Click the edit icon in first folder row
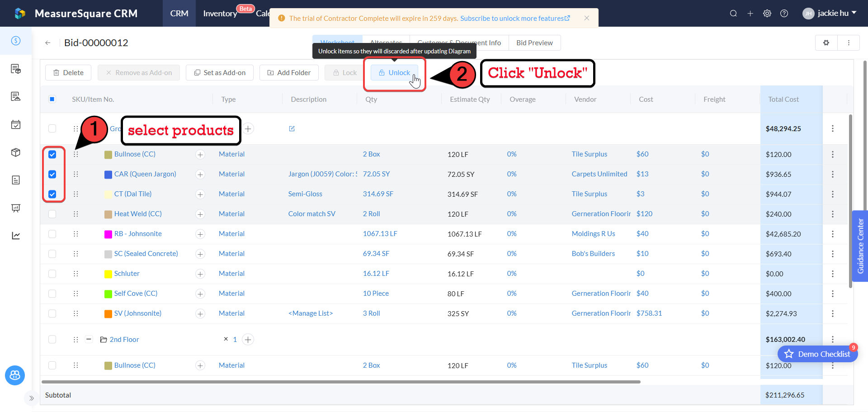Image resolution: width=868 pixels, height=412 pixels. click(292, 129)
